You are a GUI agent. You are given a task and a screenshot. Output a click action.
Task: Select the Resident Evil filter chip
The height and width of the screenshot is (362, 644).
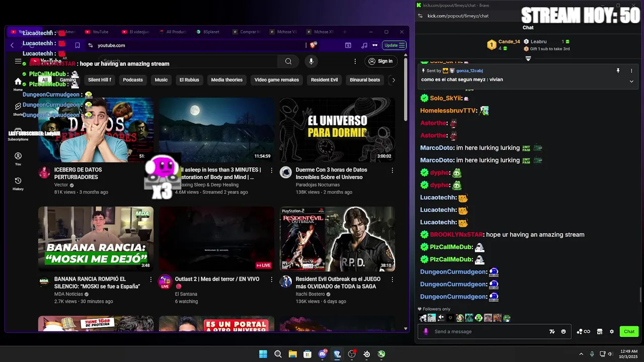pos(324,80)
